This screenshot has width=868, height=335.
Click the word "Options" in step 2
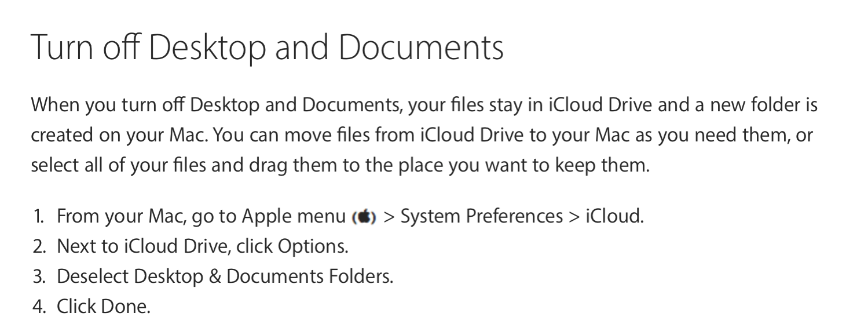click(x=312, y=247)
